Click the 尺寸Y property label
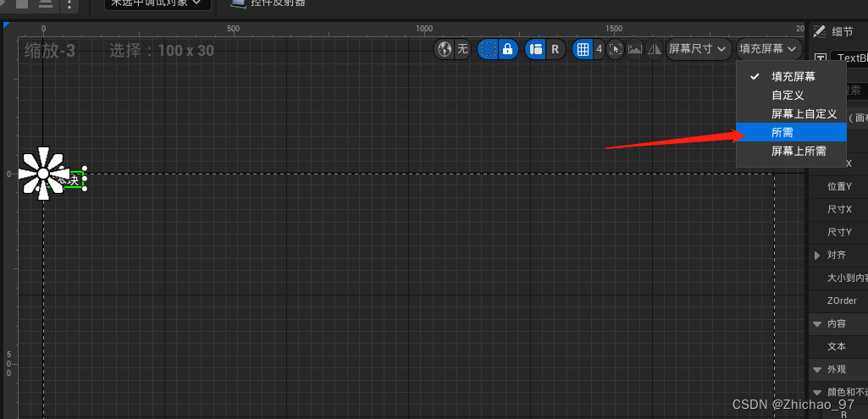Viewport: 868px width, 419px height. click(839, 232)
